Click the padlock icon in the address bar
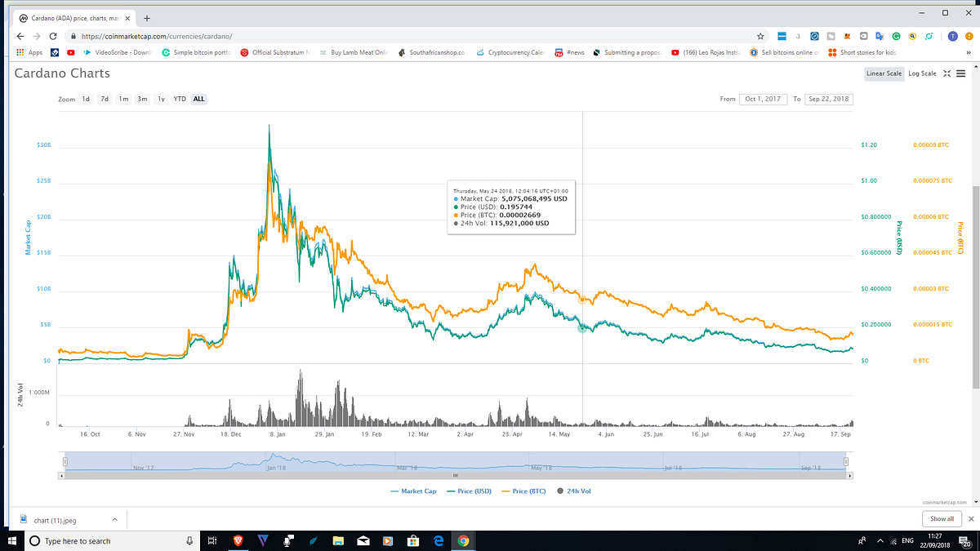Image resolution: width=980 pixels, height=551 pixels. [73, 36]
